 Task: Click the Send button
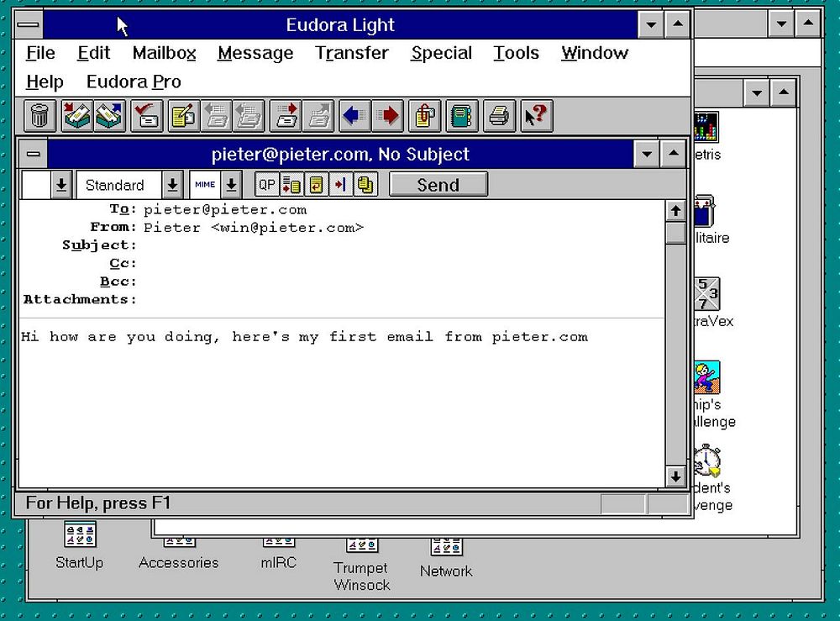pyautogui.click(x=438, y=185)
